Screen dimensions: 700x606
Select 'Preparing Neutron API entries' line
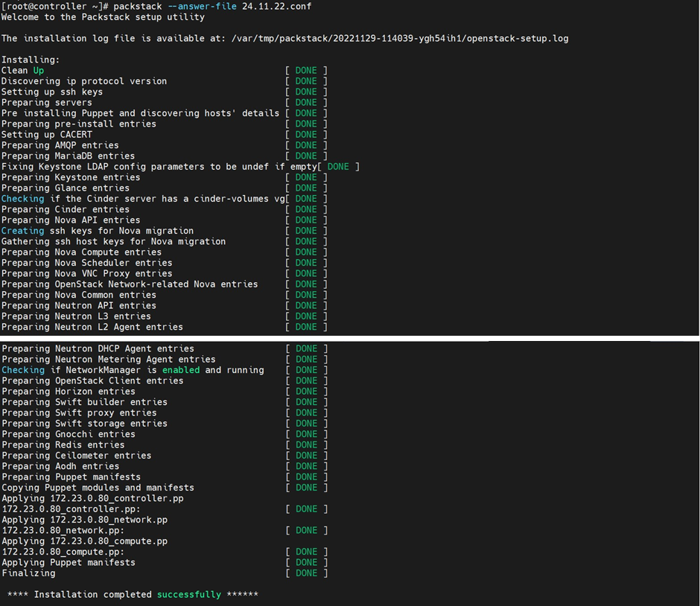[79, 306]
